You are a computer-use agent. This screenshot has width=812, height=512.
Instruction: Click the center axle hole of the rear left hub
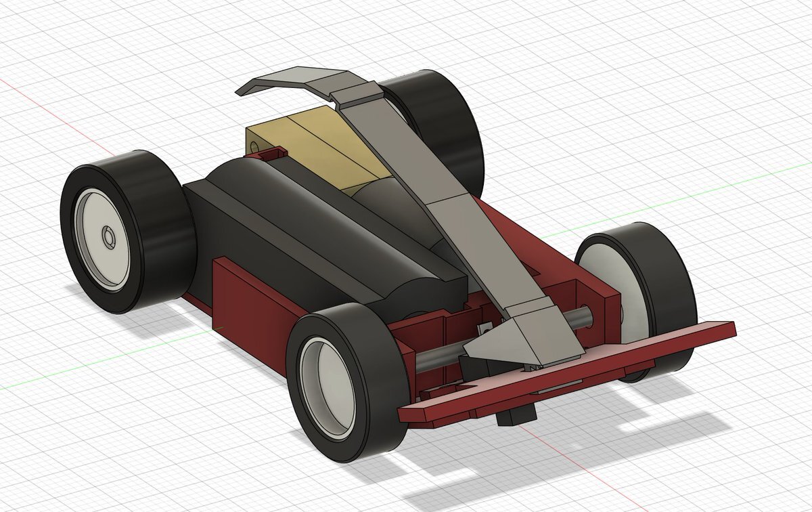107,238
